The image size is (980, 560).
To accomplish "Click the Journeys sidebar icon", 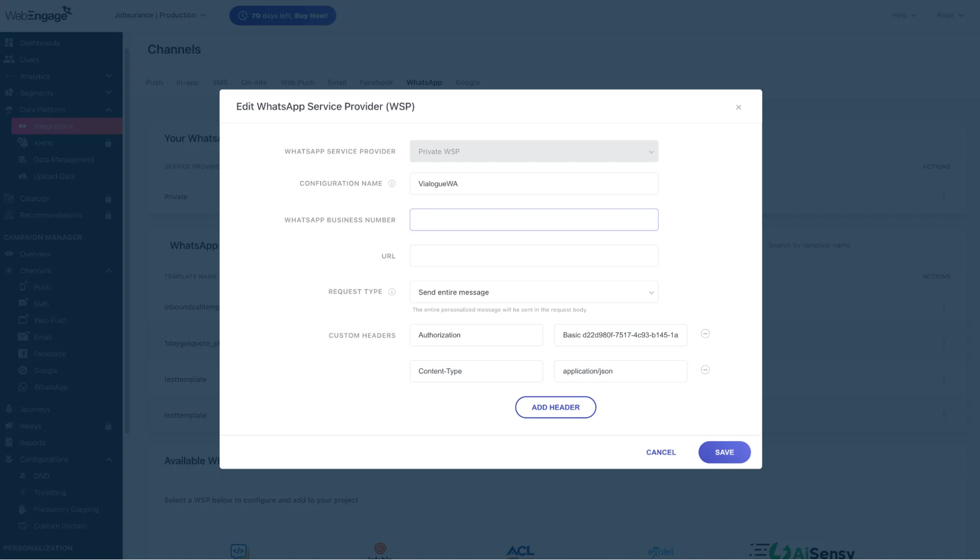I will click(9, 409).
